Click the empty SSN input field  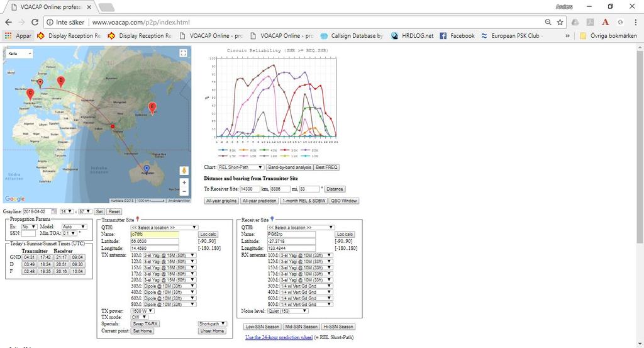[x=28, y=233]
